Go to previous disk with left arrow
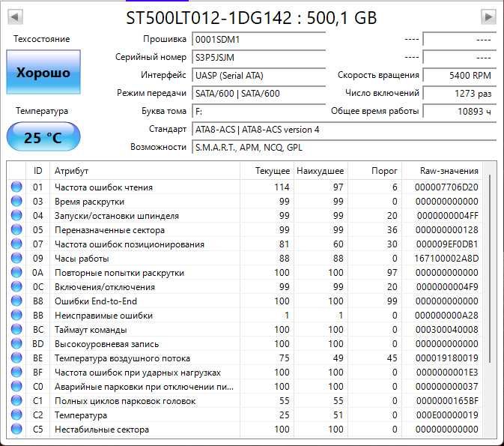 click(x=15, y=16)
